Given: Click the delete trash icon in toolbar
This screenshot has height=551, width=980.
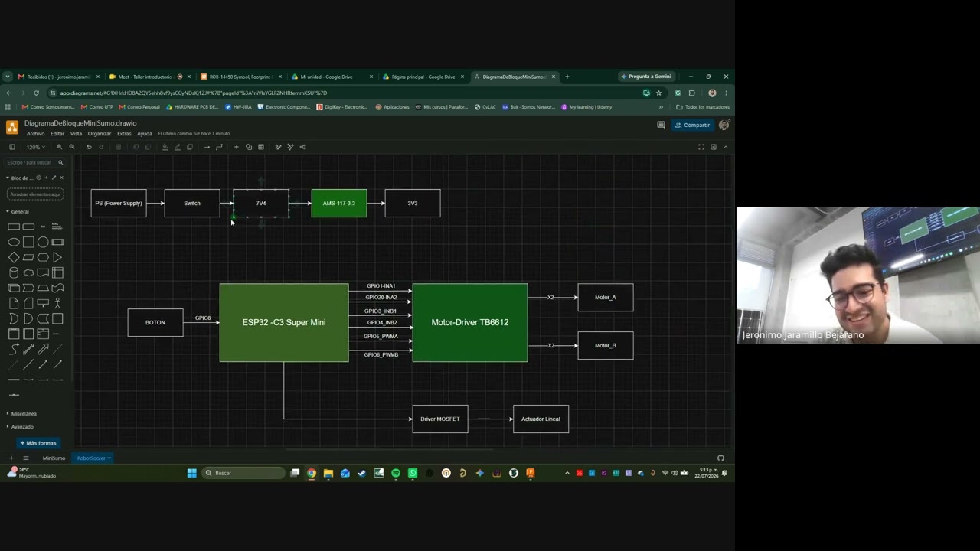Looking at the screenshot, I should point(118,147).
